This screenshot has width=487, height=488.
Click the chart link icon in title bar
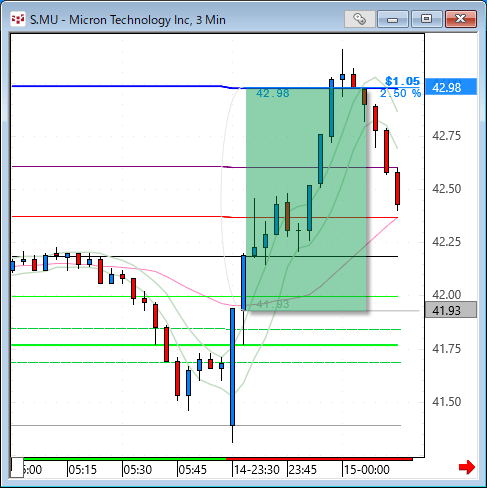360,19
